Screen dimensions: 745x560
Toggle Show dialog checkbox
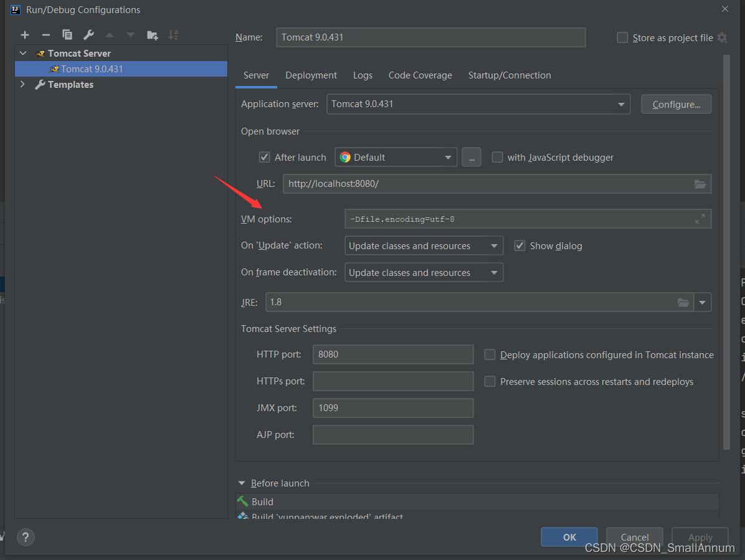tap(520, 245)
